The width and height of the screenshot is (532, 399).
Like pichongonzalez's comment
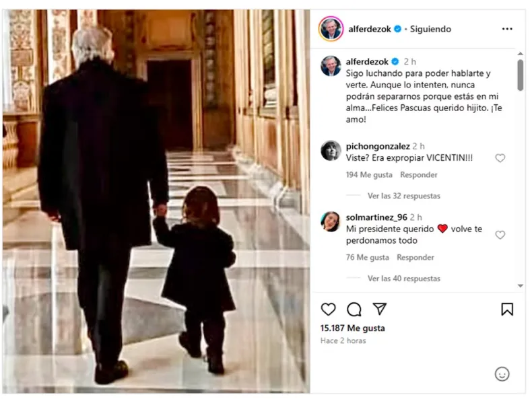(500, 158)
